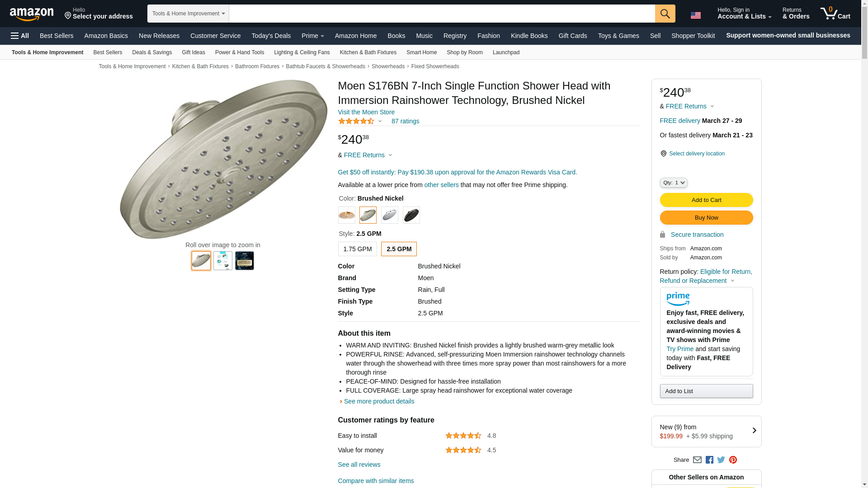Share via Twitter icon
868x488 pixels.
tap(721, 460)
